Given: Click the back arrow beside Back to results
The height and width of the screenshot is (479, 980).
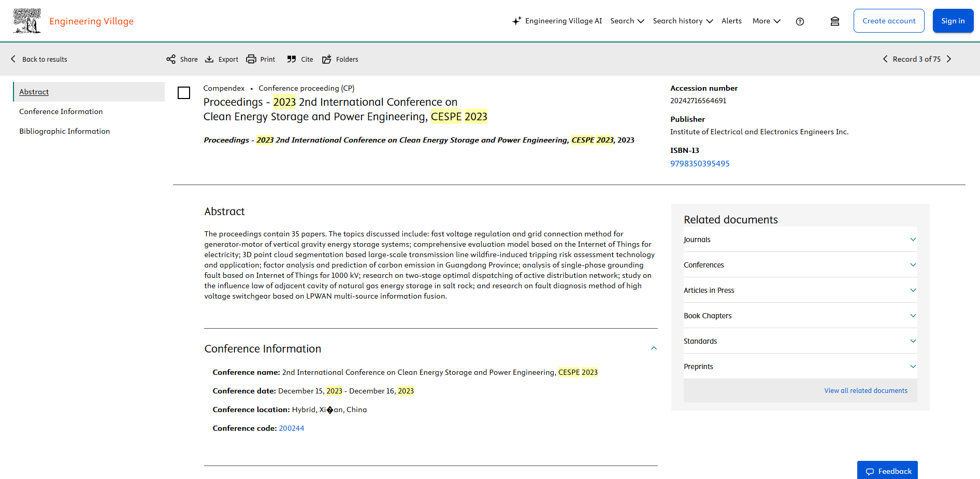Looking at the screenshot, I should (x=13, y=59).
